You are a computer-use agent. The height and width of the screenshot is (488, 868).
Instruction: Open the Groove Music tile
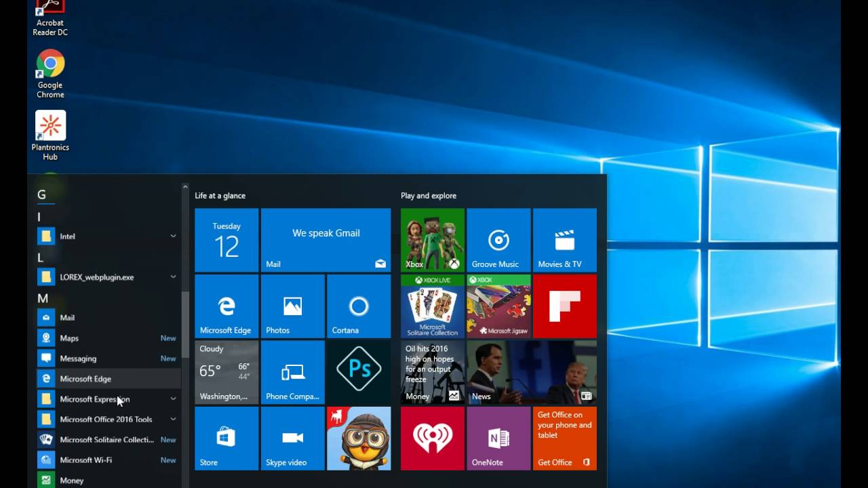tap(498, 240)
